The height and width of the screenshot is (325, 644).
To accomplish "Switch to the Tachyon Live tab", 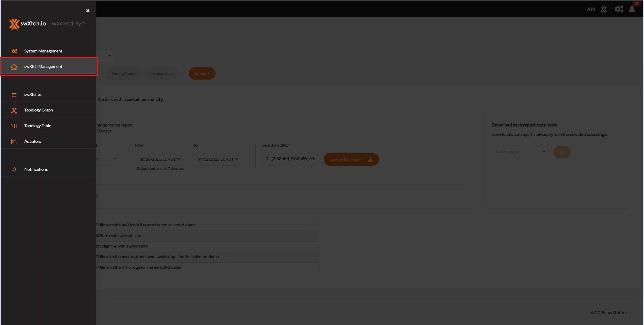I will pos(161,73).
